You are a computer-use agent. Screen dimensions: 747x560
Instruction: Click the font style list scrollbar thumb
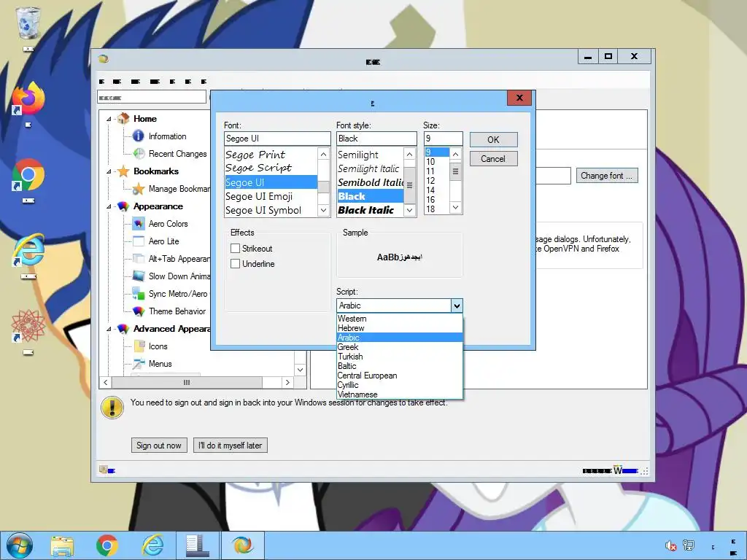pyautogui.click(x=409, y=184)
